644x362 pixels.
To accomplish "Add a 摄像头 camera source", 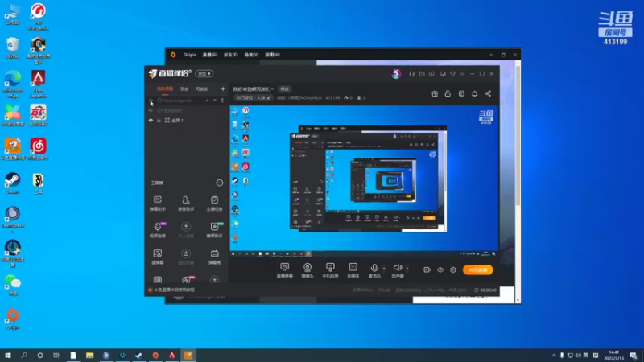I will [308, 270].
